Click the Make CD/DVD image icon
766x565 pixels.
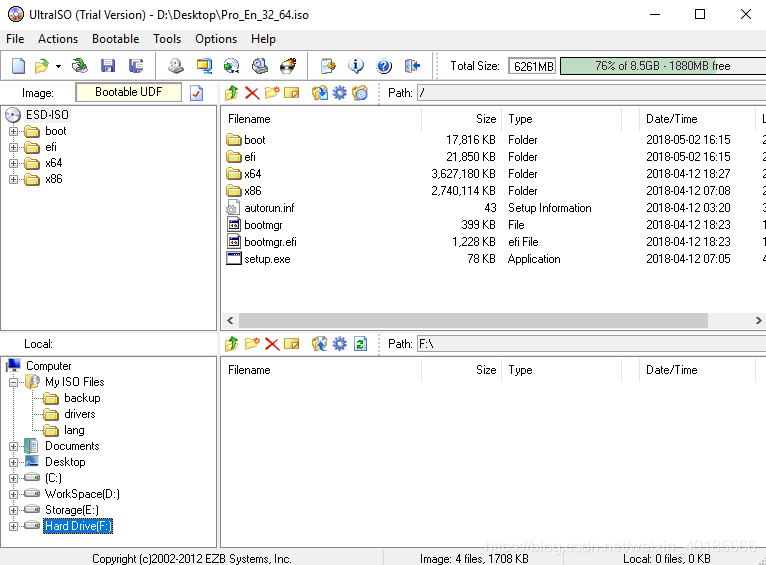click(x=176, y=65)
